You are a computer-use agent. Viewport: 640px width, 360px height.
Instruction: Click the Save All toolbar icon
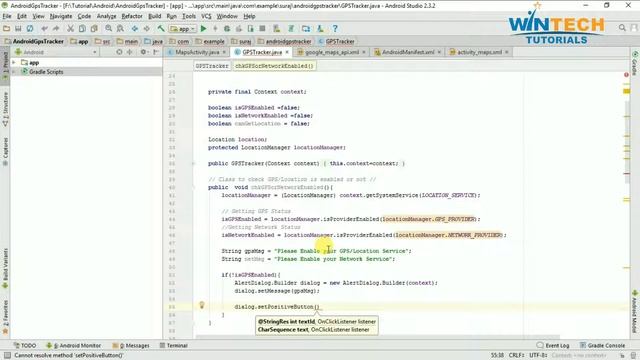18,29
